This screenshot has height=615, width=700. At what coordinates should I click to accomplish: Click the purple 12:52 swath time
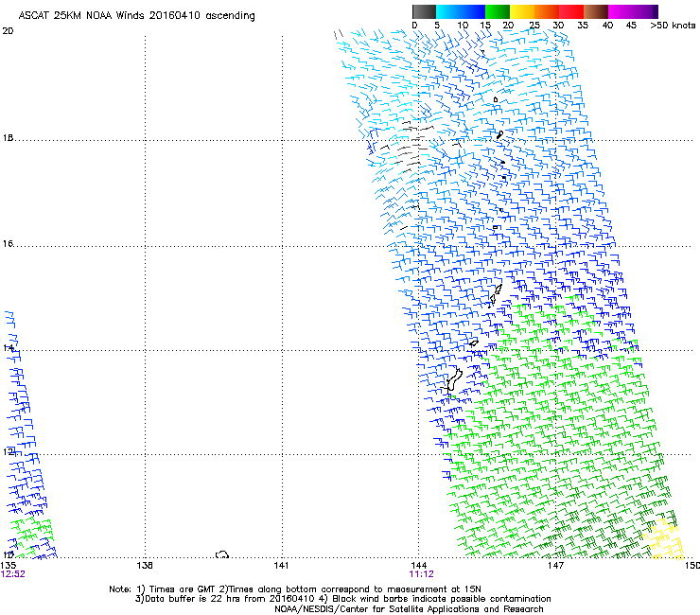click(13, 574)
